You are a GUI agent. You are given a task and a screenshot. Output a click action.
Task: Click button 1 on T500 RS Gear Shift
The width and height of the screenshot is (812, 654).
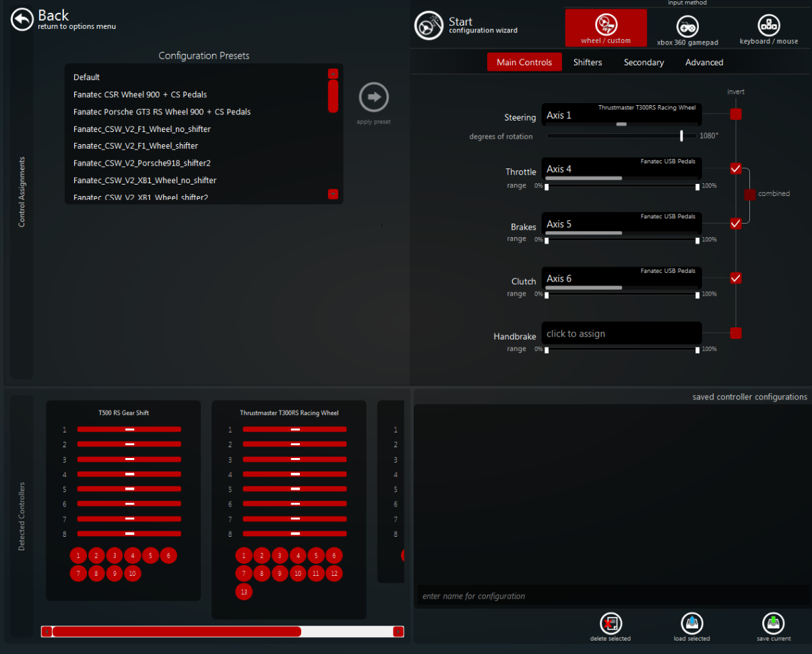[78, 556]
